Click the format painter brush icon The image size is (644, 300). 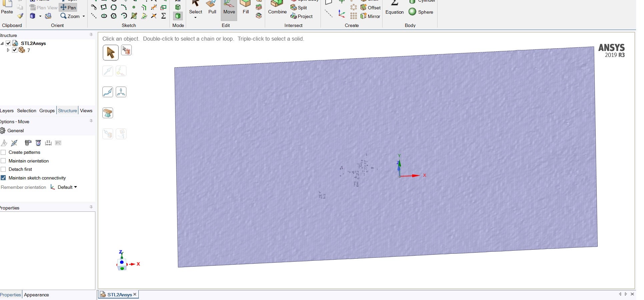(x=20, y=16)
